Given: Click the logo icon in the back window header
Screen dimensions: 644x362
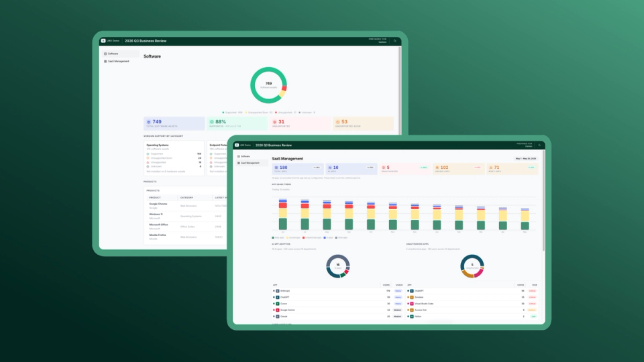Looking at the screenshot, I should coord(103,41).
